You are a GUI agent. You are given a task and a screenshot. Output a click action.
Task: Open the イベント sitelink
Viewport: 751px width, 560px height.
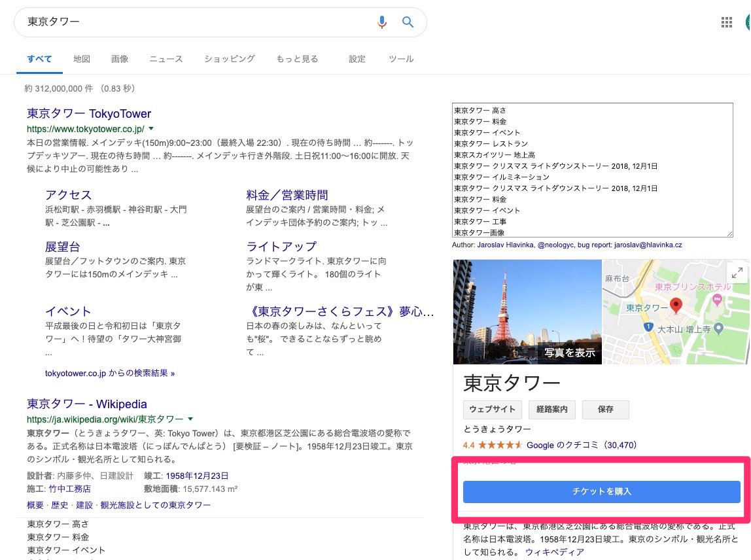pyautogui.click(x=68, y=311)
